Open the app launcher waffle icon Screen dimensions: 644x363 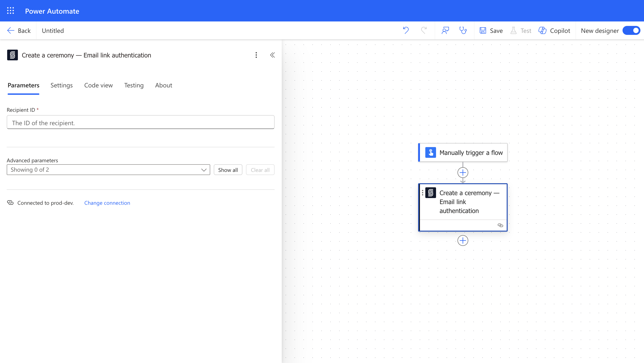pos(11,11)
